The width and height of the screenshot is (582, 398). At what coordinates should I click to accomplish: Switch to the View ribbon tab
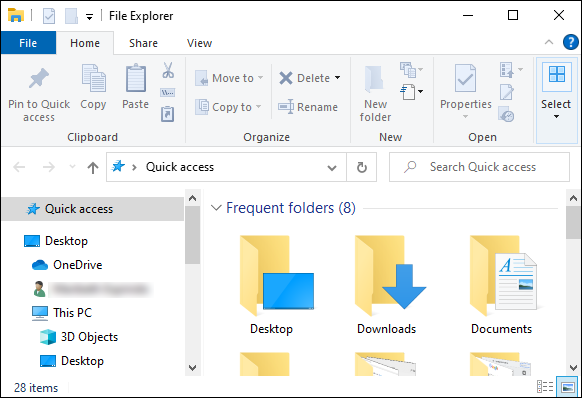(x=199, y=43)
